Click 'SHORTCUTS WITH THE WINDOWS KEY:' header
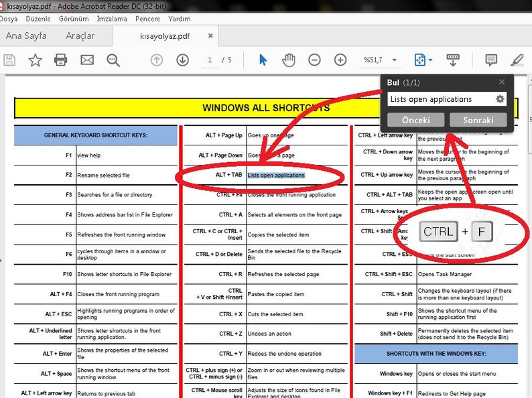532x398 pixels. [x=436, y=354]
